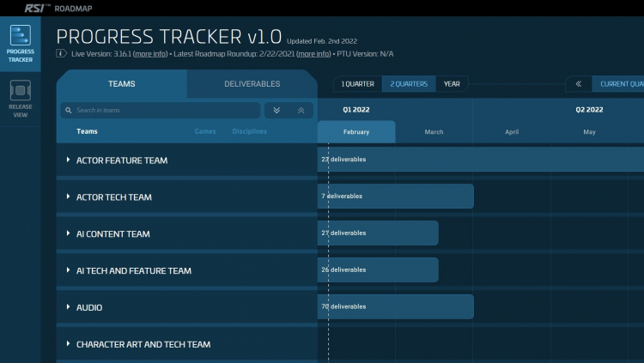Expand the Audio team row
This screenshot has height=363, width=644.
[68, 307]
